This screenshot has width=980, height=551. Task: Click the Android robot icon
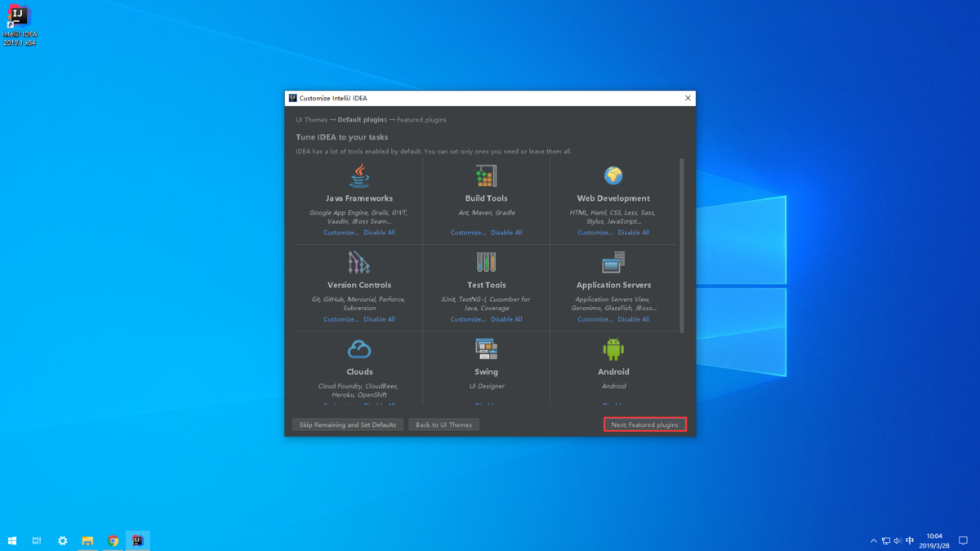(x=613, y=349)
